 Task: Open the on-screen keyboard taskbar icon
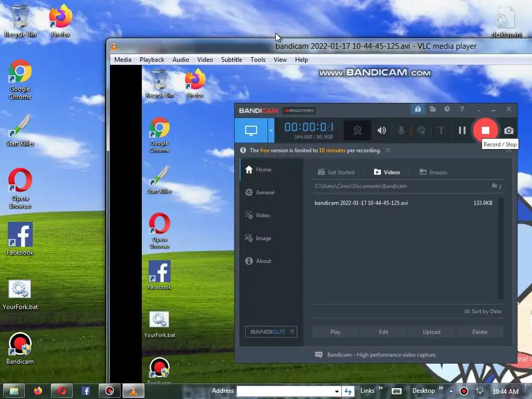tap(396, 391)
